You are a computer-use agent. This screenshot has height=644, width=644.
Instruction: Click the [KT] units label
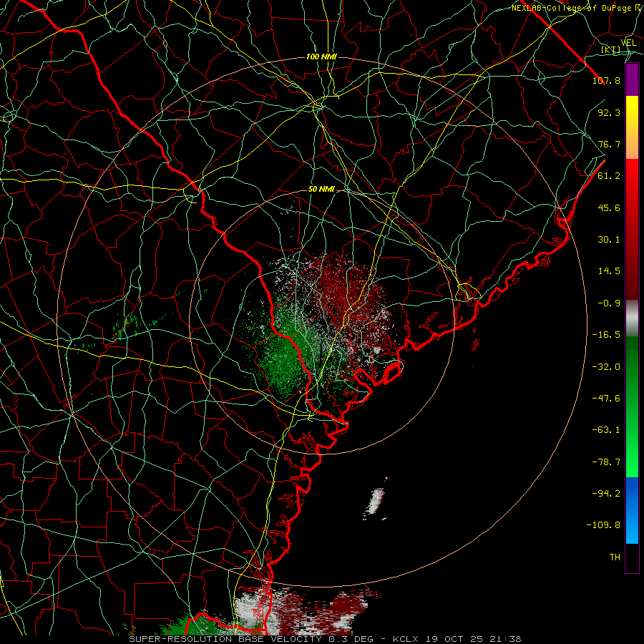(x=611, y=49)
